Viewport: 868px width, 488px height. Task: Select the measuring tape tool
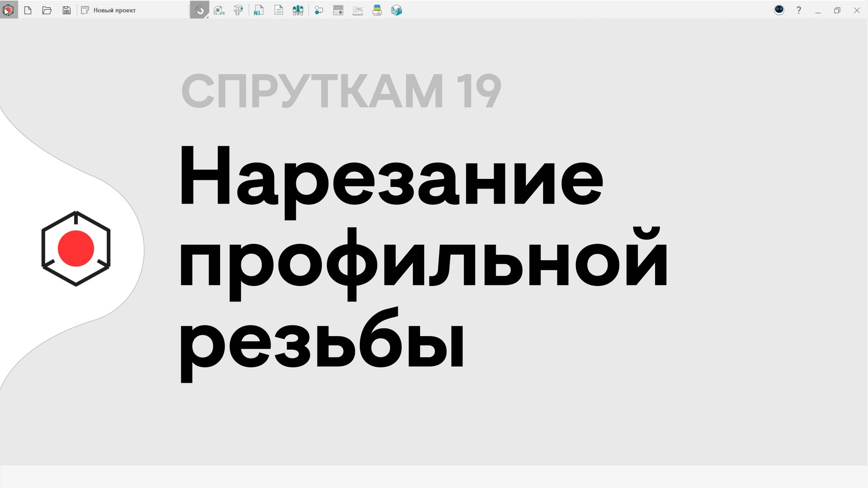click(219, 10)
